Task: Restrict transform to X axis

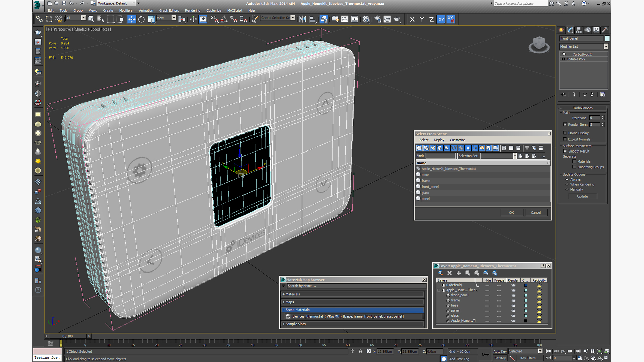Action: (412, 19)
